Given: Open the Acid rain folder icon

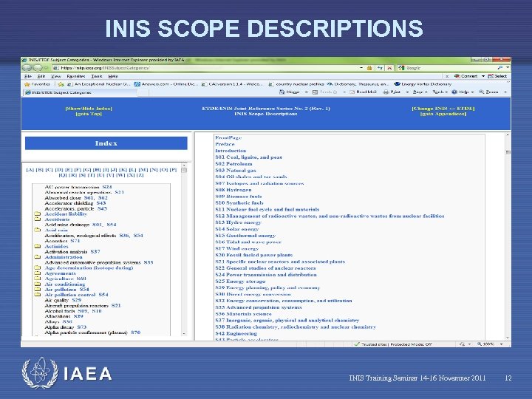Looking at the screenshot, I should click(x=38, y=230).
